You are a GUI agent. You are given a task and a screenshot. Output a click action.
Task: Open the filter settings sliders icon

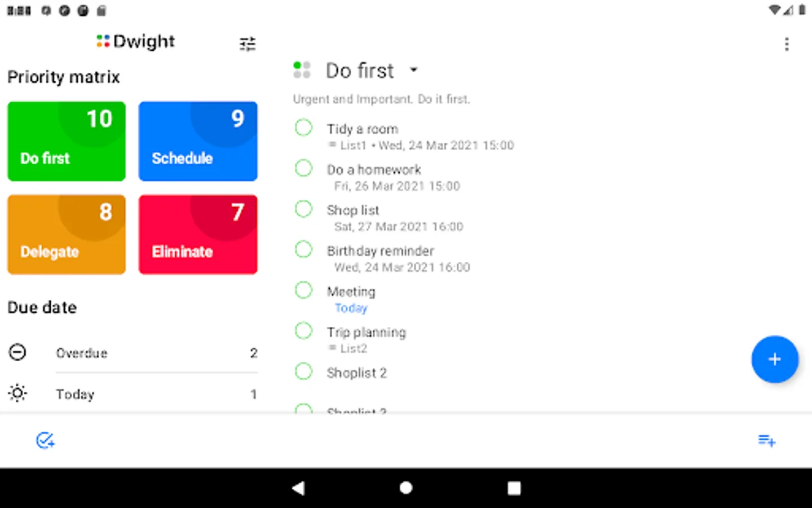[x=247, y=43]
